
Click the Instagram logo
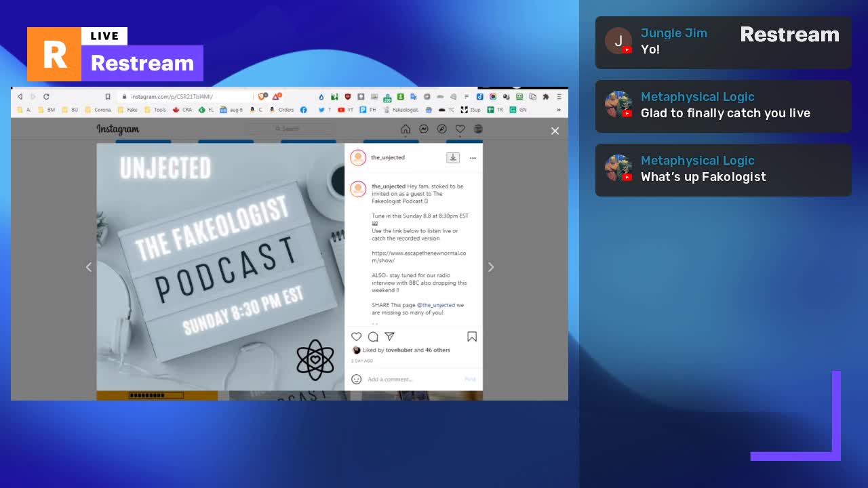[118, 129]
